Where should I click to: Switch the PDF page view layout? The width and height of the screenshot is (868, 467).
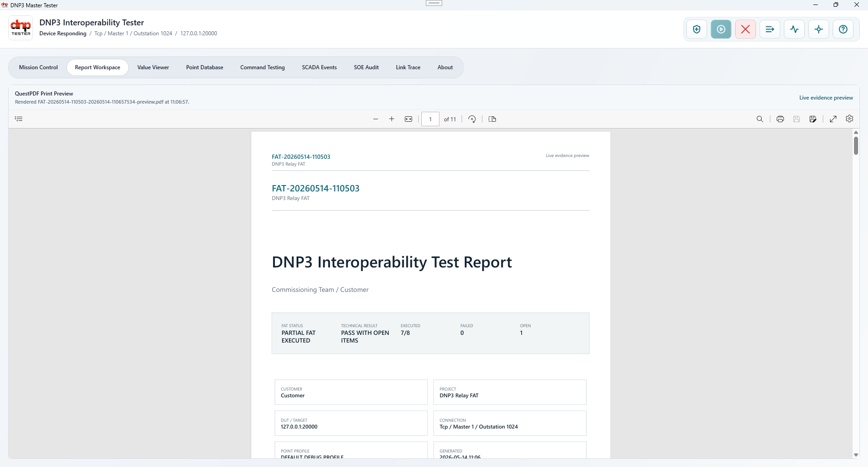pos(492,119)
